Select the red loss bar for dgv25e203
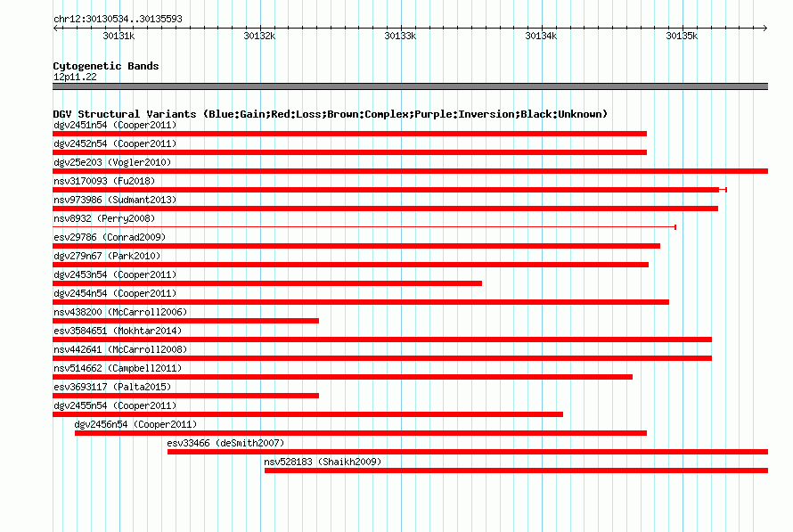 (x=410, y=171)
